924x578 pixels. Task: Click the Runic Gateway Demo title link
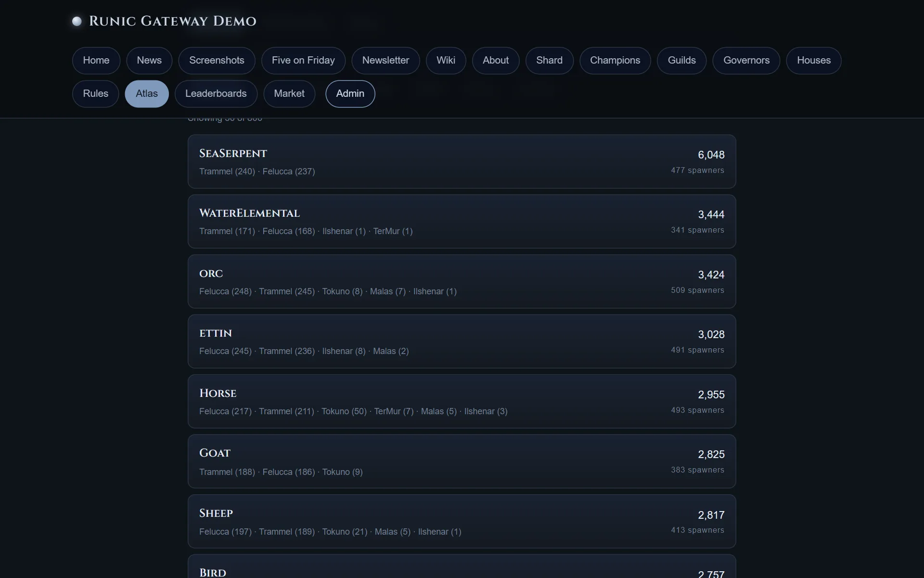point(173,21)
